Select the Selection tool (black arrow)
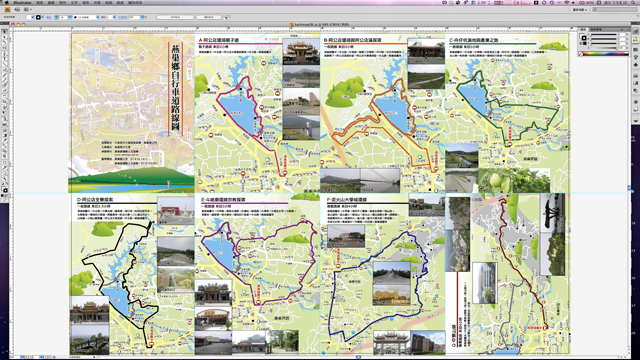This screenshot has height=360, width=640. pyautogui.click(x=4, y=32)
